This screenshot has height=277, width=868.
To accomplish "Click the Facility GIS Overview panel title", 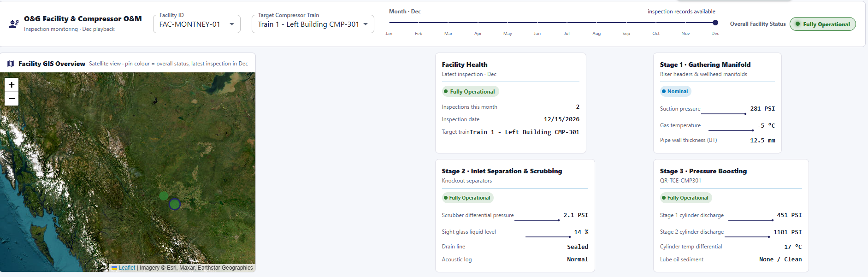I will (52, 64).
